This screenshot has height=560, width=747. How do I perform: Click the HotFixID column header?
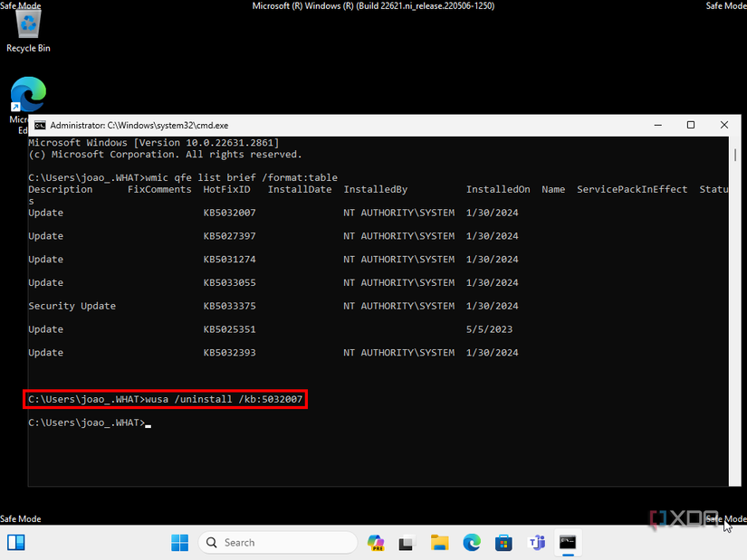226,189
